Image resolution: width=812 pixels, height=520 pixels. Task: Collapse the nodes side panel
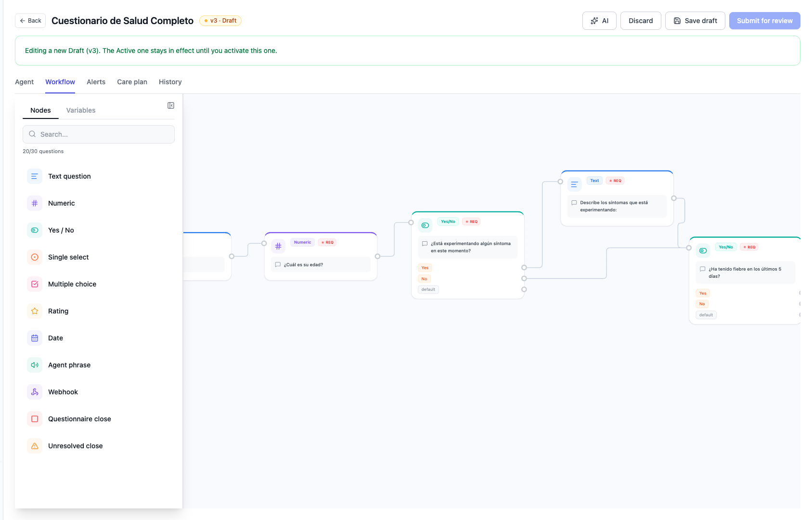(x=171, y=105)
